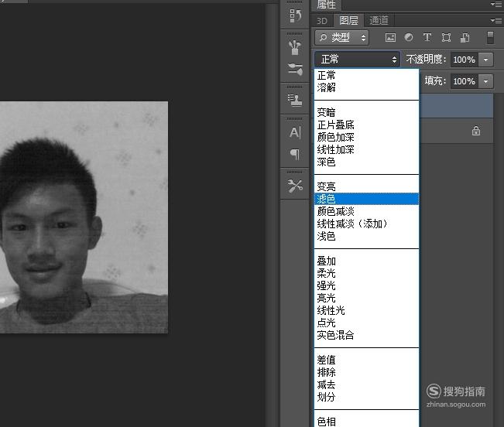Open the layers panel flyout menu

pyautogui.click(x=496, y=21)
